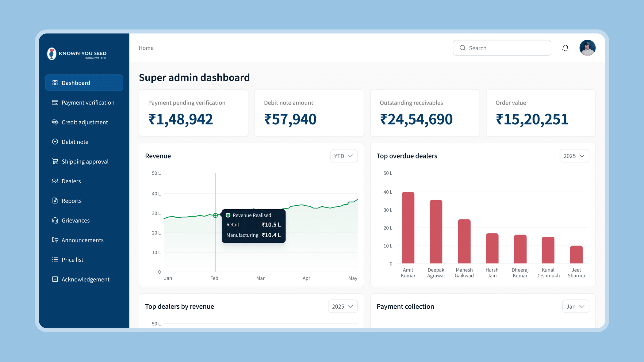The image size is (644, 362).
Task: Expand the Top overdue dealers 2025 dropdown
Action: pos(574,156)
